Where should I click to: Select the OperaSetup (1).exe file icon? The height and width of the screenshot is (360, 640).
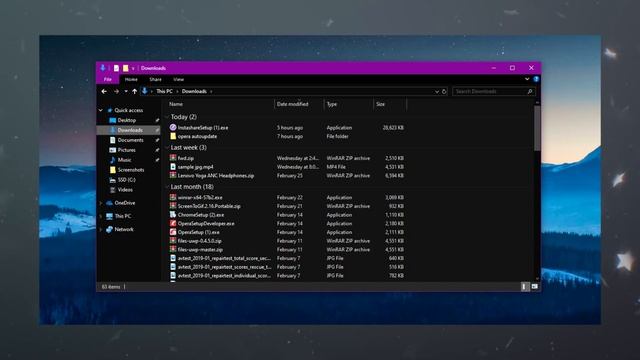point(173,232)
